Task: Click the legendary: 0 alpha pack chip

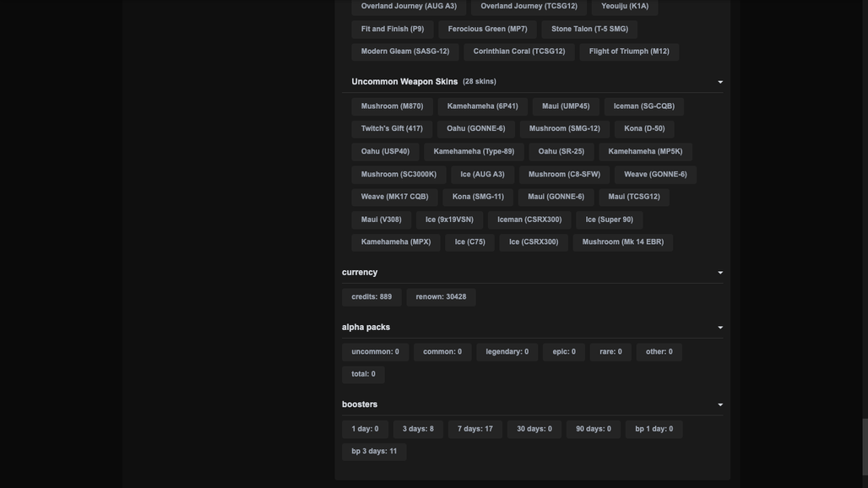Action: coord(507,352)
